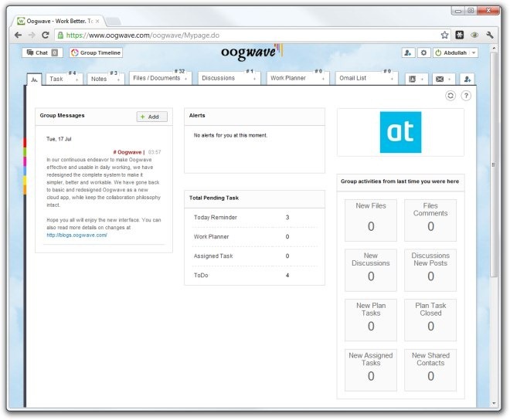The image size is (510, 420).
Task: Switch to the Work Planner tab
Action: pyautogui.click(x=288, y=78)
